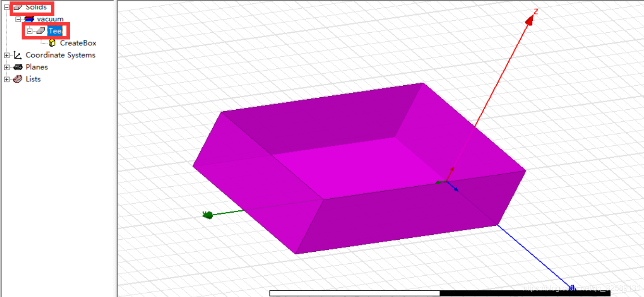This screenshot has height=297, width=644.
Task: Select the Solids label in tree
Action: point(37,7)
